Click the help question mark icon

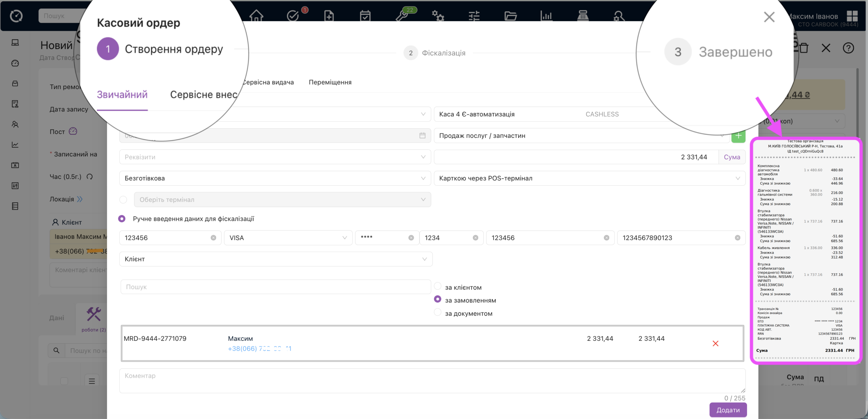click(x=848, y=48)
